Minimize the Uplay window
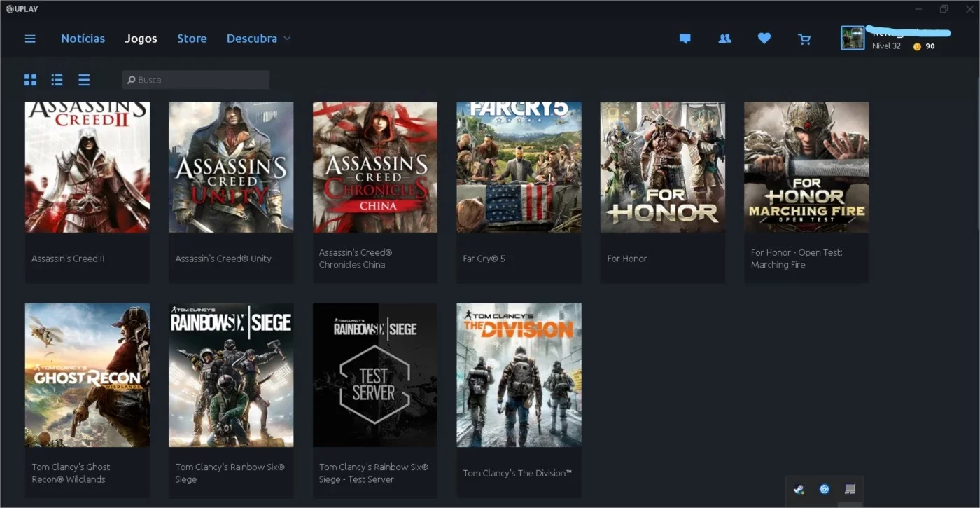The height and width of the screenshot is (508, 980). click(919, 9)
